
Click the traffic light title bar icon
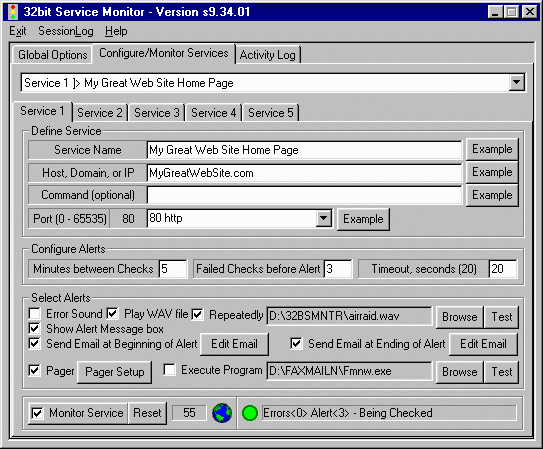pos(13,12)
